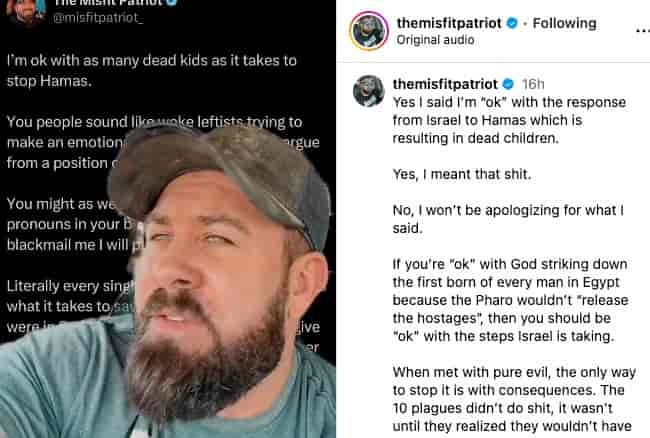The image size is (650, 438).
Task: Click the 16h timestamp
Action: tap(533, 84)
